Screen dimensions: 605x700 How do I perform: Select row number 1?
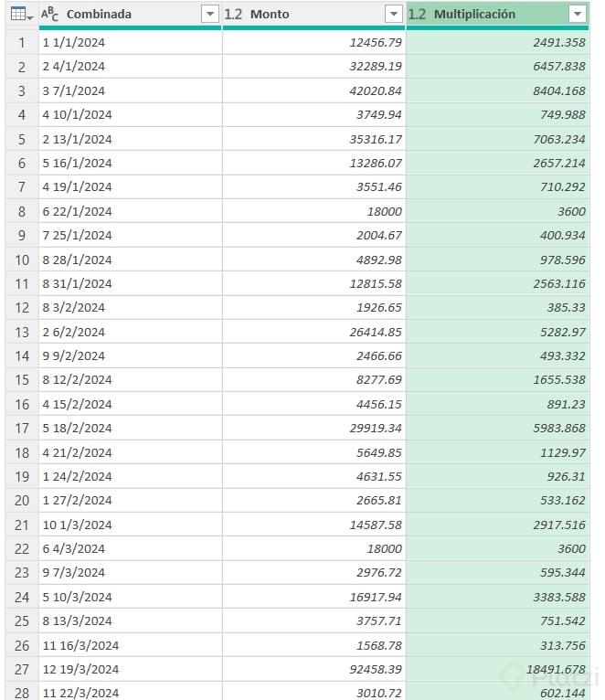(x=21, y=43)
